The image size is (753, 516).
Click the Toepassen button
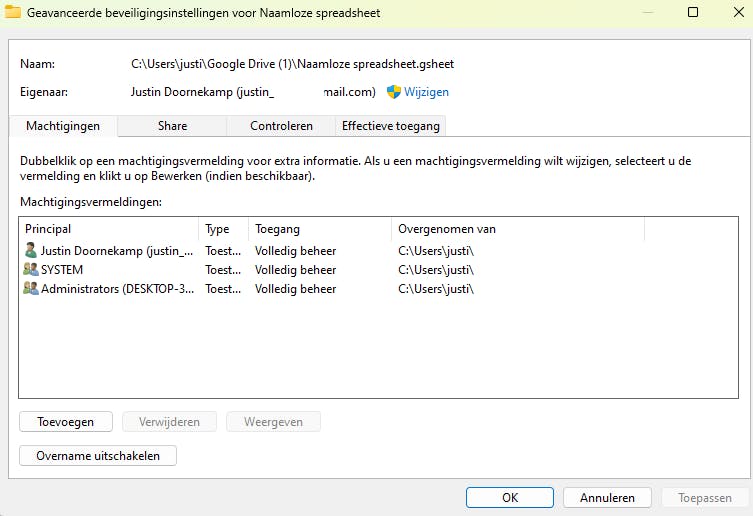(705, 498)
